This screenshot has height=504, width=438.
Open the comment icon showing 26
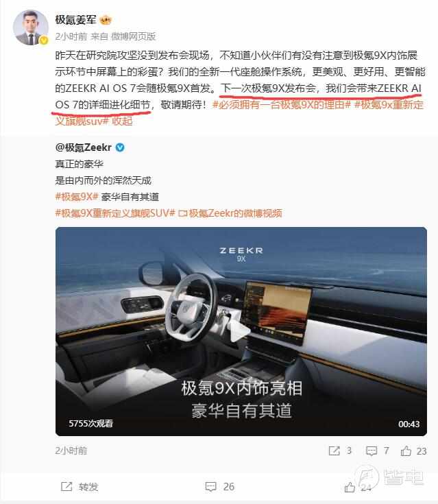(x=211, y=487)
